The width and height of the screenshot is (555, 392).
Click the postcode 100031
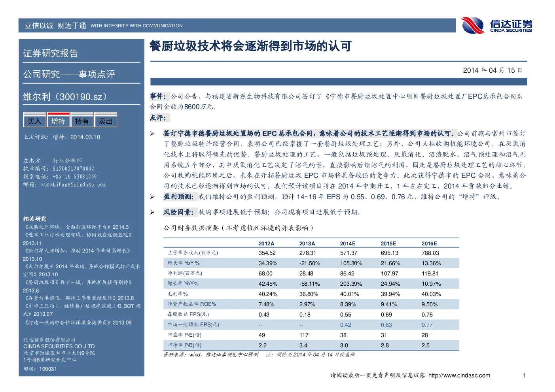point(48,369)
